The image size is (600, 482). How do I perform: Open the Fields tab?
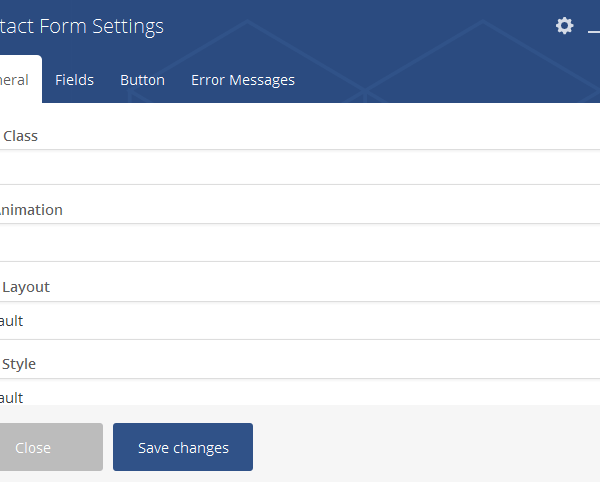(x=74, y=80)
